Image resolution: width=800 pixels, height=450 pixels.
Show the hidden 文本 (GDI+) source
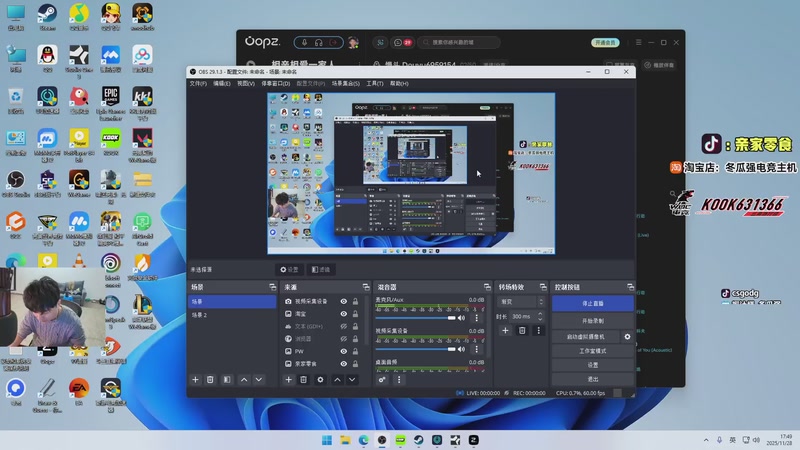343,326
